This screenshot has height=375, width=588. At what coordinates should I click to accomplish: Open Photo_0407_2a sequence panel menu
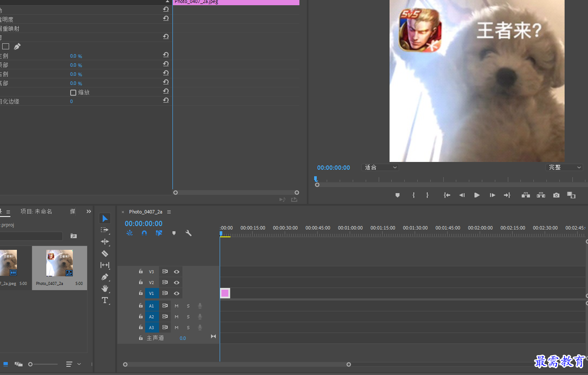click(x=169, y=212)
